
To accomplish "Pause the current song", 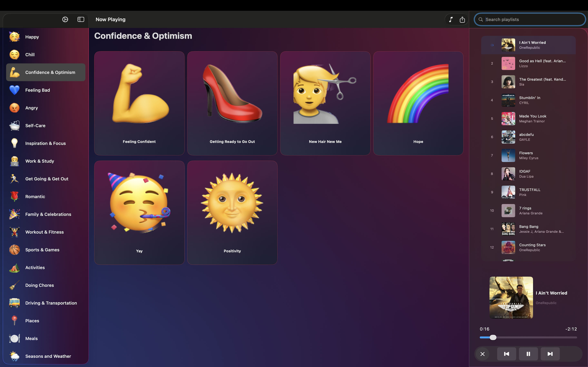I will click(528, 354).
